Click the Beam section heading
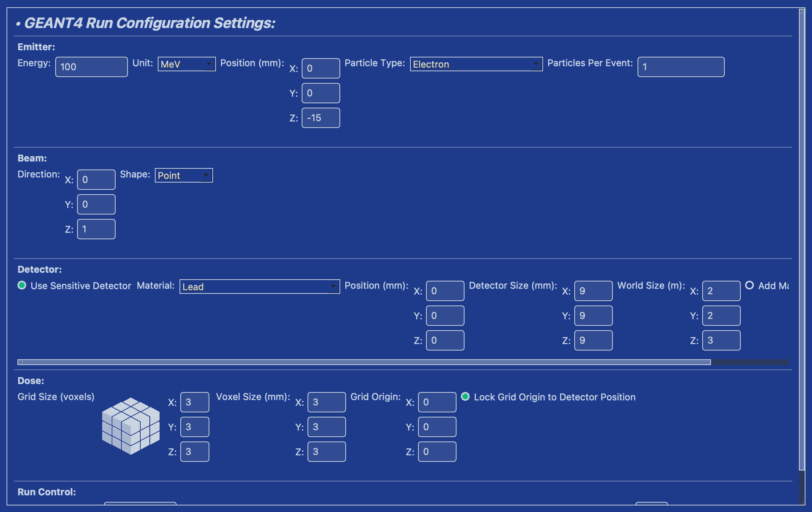 [x=32, y=158]
